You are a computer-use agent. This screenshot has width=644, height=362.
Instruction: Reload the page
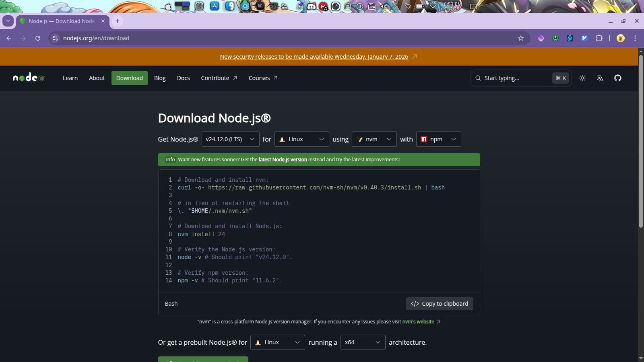pyautogui.click(x=38, y=38)
